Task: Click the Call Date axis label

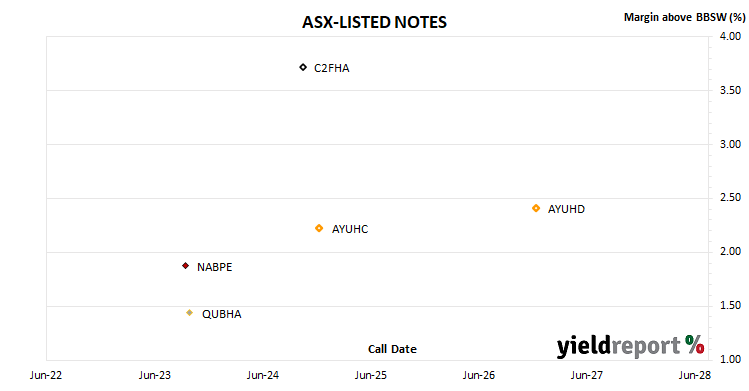Action: click(392, 349)
